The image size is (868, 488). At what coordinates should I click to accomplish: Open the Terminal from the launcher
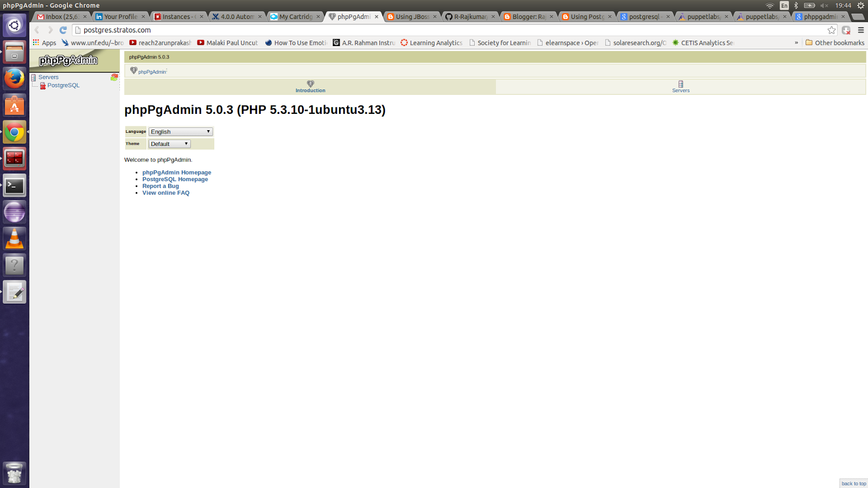click(15, 185)
